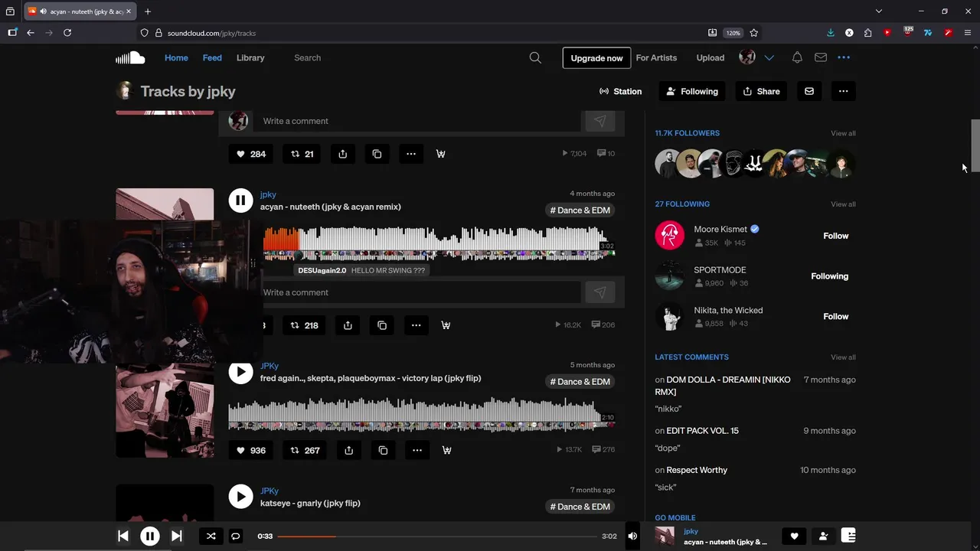980x551 pixels.
Task: Send jpky a message via envelope button
Action: (x=809, y=91)
